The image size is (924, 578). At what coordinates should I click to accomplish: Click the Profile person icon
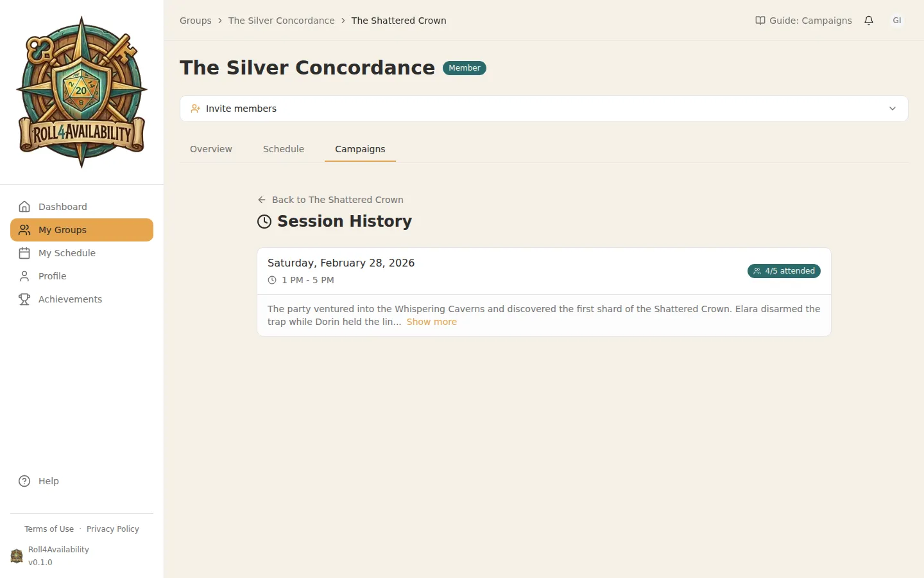point(24,276)
